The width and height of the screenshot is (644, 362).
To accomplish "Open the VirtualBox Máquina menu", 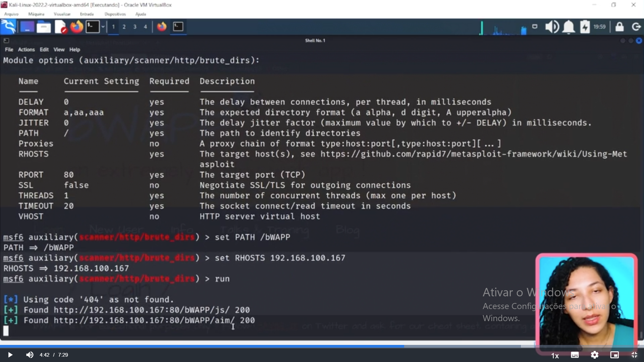I will coord(36,14).
